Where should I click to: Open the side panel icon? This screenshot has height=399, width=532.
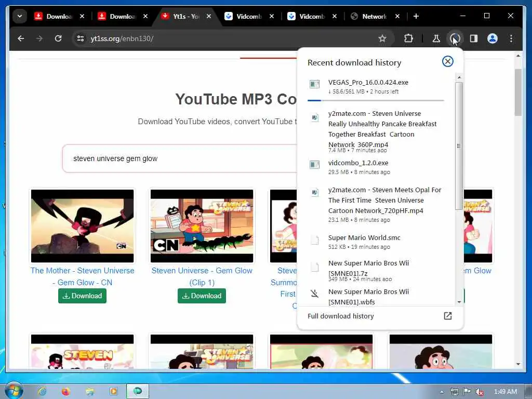pos(474,38)
